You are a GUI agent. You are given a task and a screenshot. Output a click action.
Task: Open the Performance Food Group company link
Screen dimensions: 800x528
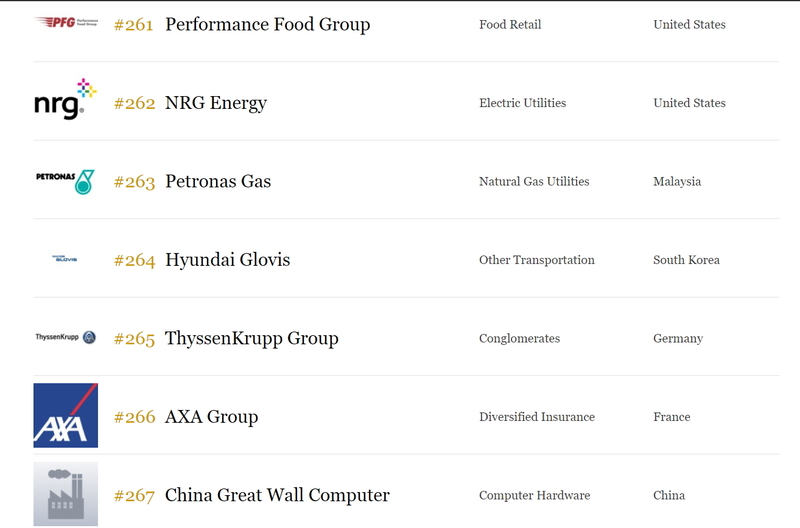(267, 25)
